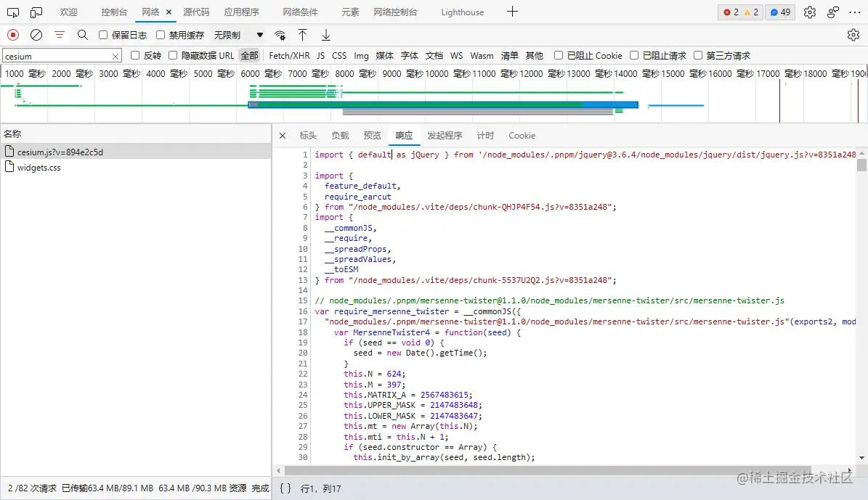This screenshot has width=868, height=500.
Task: Filter by 全部 request types
Action: 249,55
